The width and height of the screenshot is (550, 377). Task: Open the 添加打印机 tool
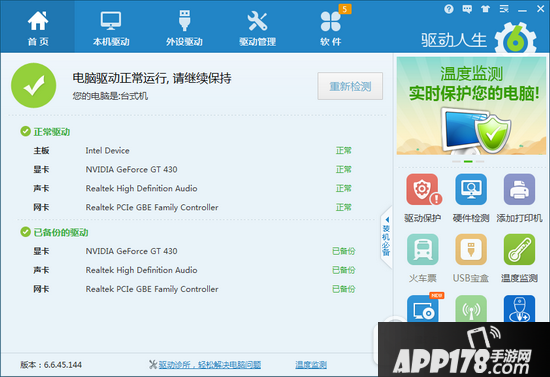(x=519, y=198)
